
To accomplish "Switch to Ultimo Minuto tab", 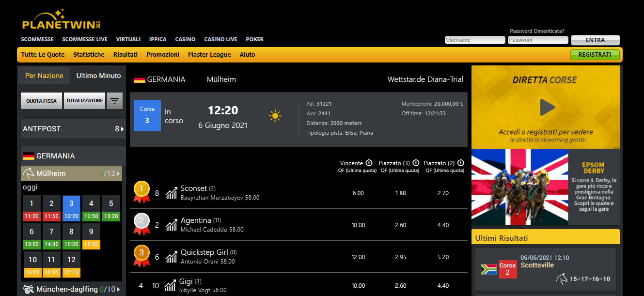I will coord(99,76).
